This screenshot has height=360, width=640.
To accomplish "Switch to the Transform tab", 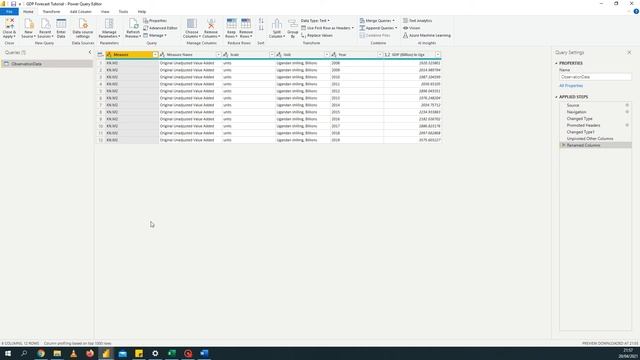I will (51, 12).
